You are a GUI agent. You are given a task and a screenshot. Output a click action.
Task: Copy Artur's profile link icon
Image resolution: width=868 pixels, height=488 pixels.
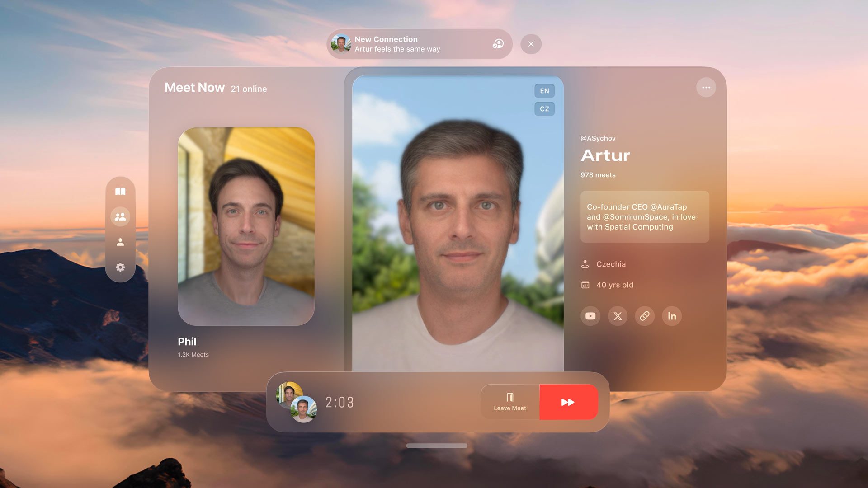click(645, 316)
